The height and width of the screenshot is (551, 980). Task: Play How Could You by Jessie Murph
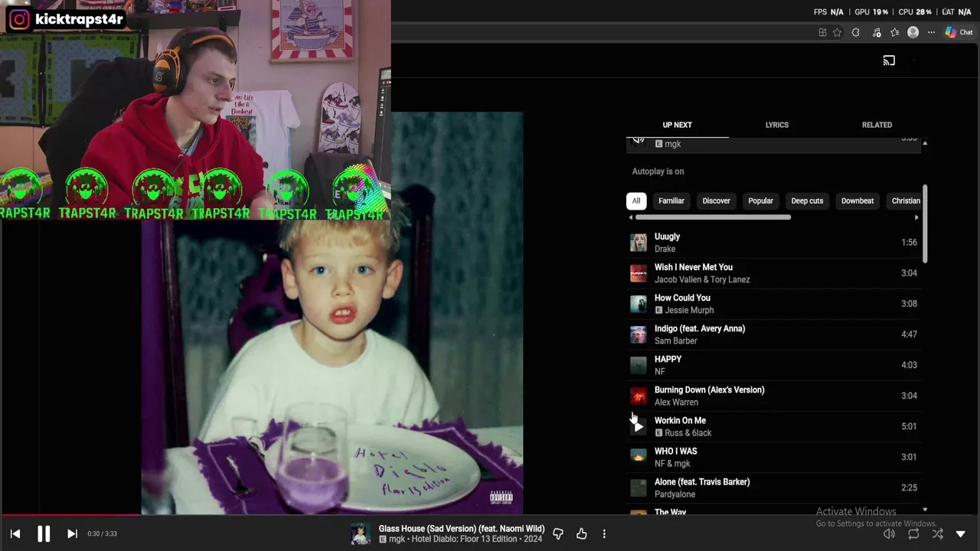pyautogui.click(x=773, y=304)
